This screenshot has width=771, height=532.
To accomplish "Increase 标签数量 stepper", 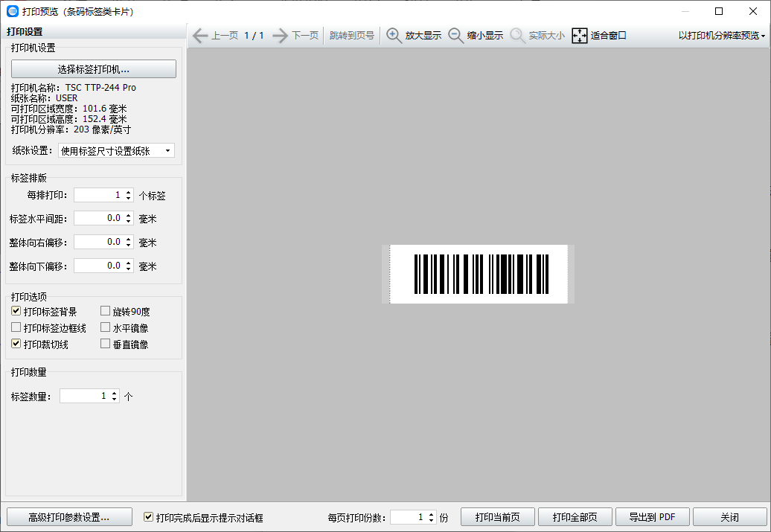I will [114, 393].
